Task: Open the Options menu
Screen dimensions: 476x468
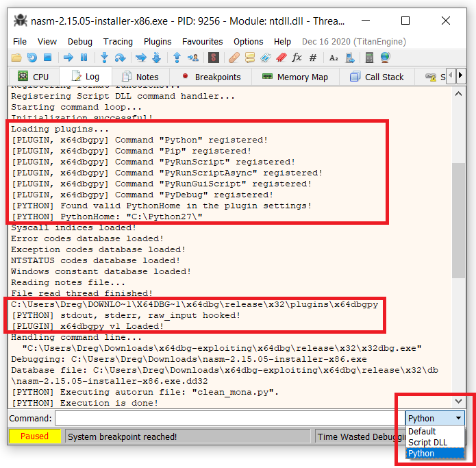Action: [248, 42]
